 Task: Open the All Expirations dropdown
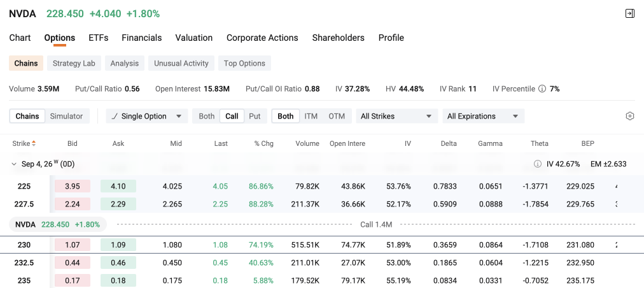pyautogui.click(x=483, y=116)
